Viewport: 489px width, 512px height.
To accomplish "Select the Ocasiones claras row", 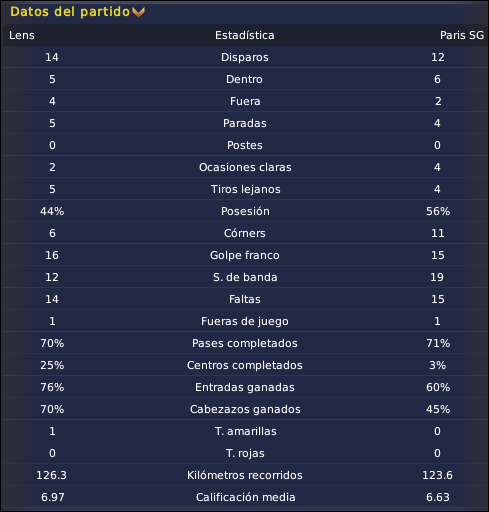I will coord(245,167).
